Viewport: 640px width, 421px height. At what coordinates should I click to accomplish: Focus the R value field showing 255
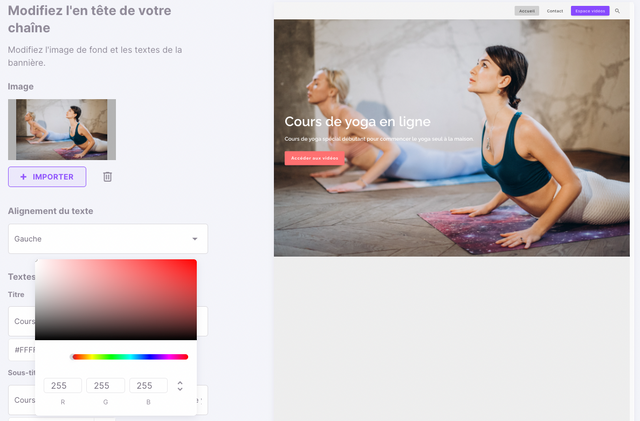[62, 385]
